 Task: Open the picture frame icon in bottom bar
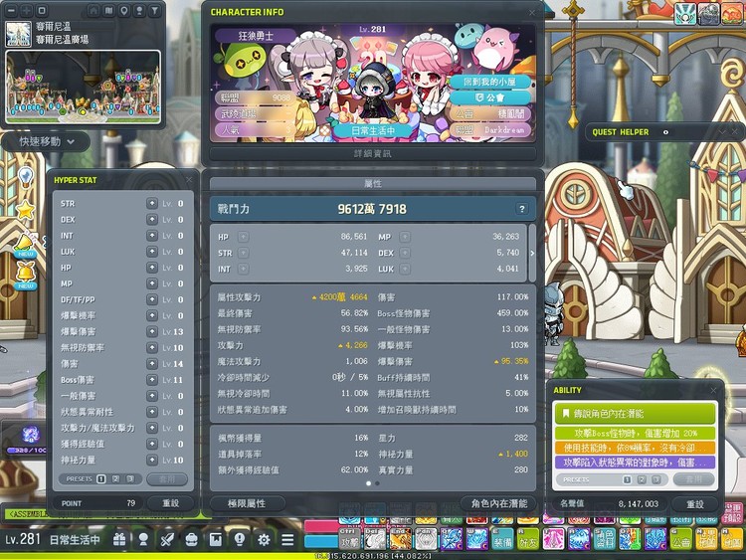[216, 539]
